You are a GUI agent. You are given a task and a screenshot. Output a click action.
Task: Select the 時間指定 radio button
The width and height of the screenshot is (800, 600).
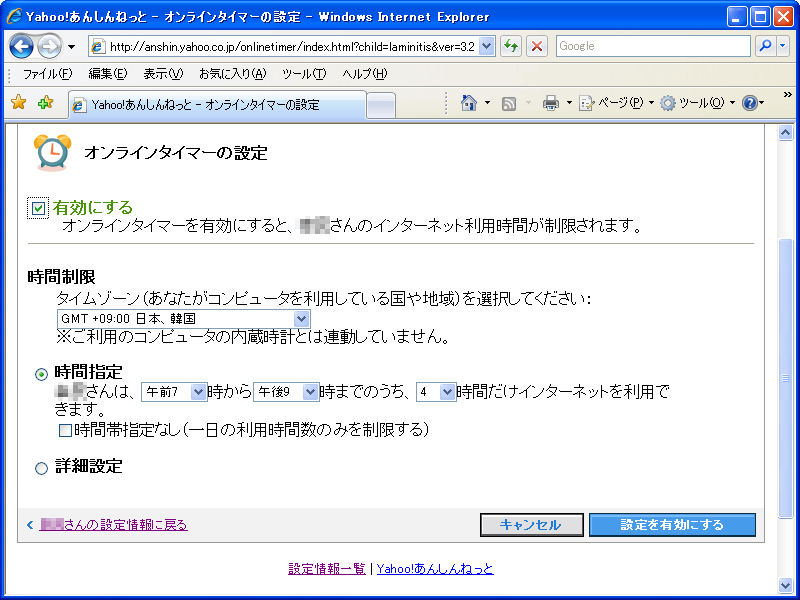pyautogui.click(x=41, y=374)
